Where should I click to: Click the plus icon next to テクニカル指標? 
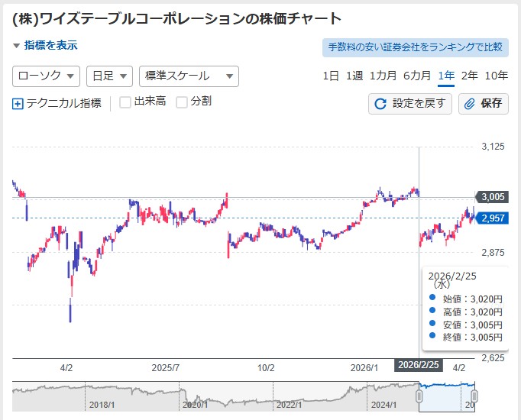[x=18, y=104]
